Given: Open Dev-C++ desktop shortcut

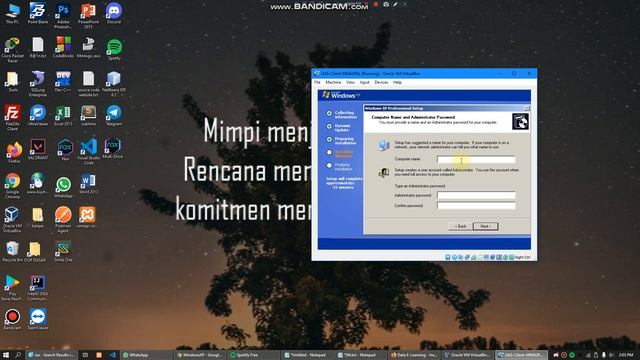Looking at the screenshot, I should coord(63,82).
